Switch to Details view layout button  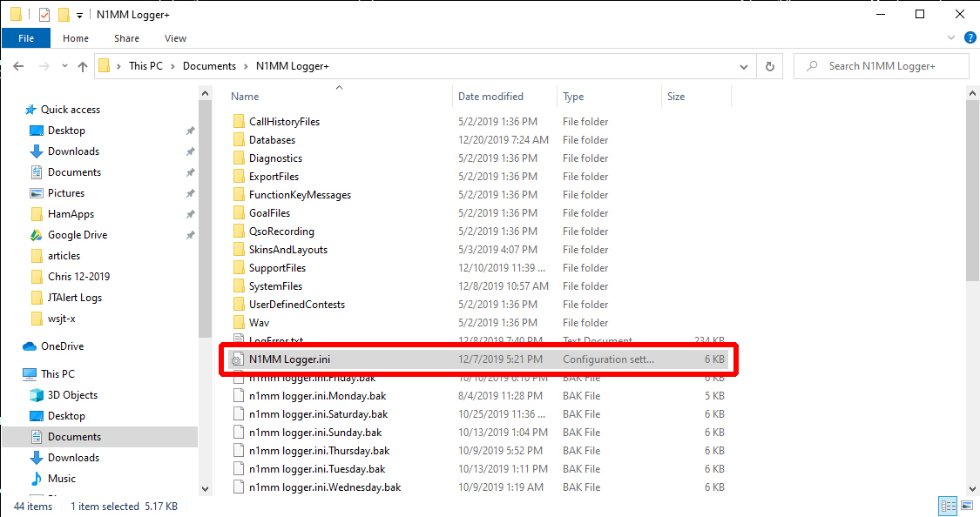(948, 506)
